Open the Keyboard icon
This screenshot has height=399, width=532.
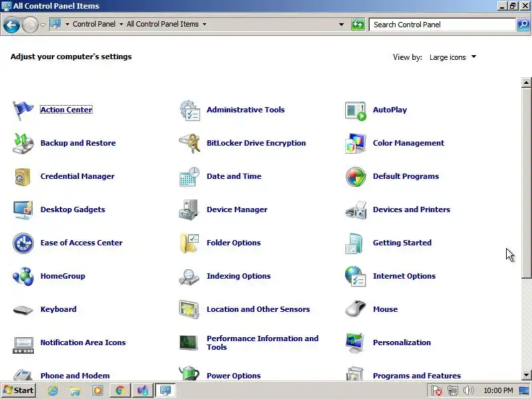pos(23,310)
